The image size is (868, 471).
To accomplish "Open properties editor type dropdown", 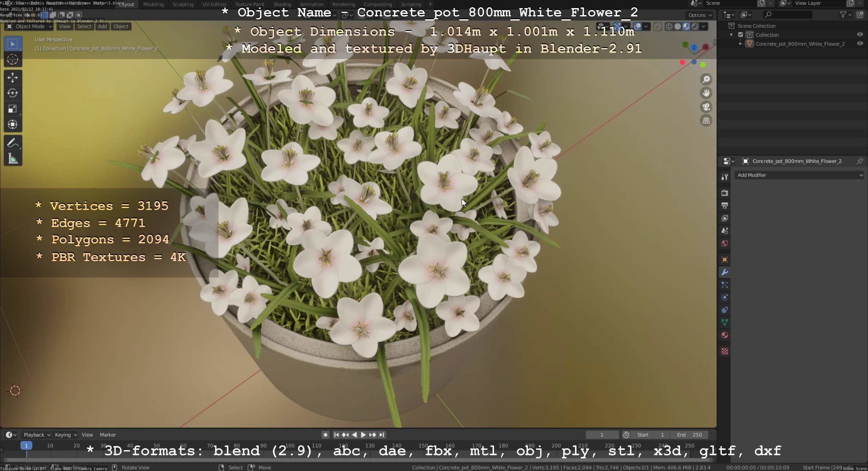I will coord(729,161).
